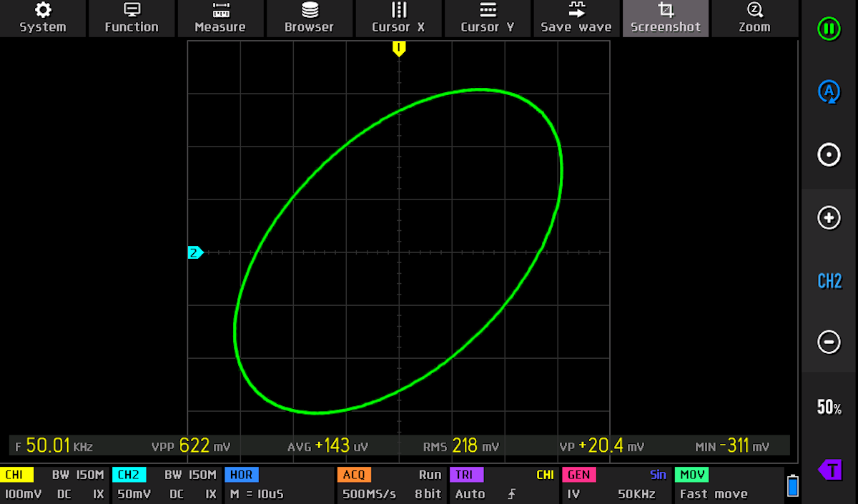
Task: Open the MOV move mode settings
Action: pos(691,475)
